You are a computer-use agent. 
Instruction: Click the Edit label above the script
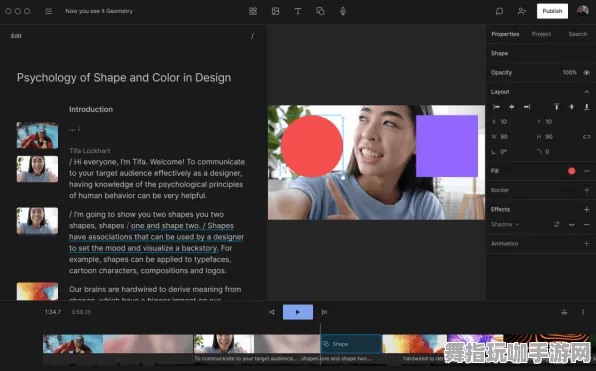click(x=16, y=36)
